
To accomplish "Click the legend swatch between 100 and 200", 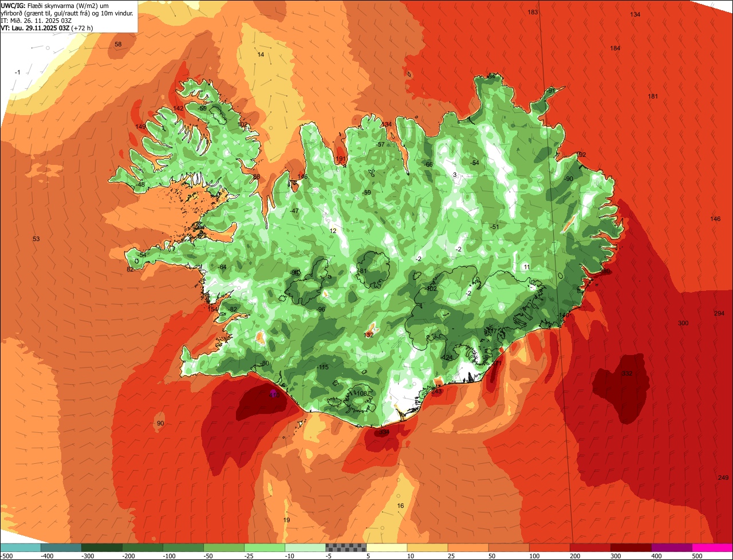I will coord(549,547).
